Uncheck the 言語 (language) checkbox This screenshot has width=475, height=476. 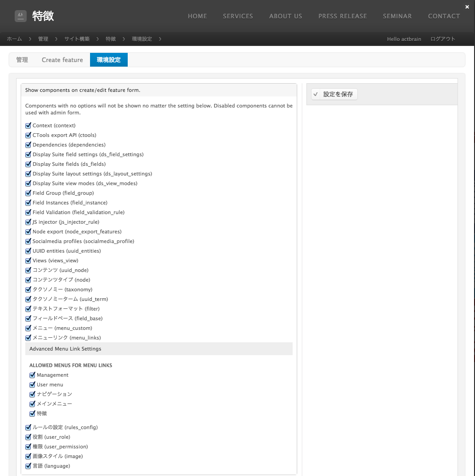(x=28, y=466)
